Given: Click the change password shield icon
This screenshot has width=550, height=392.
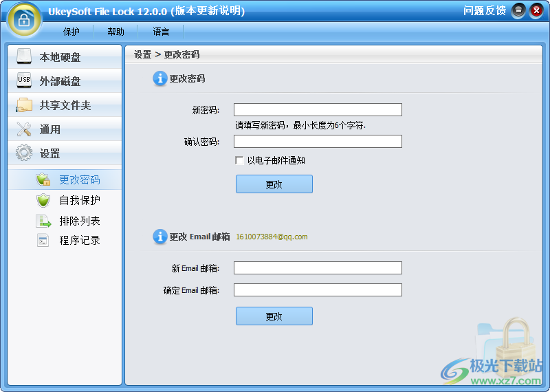Looking at the screenshot, I should (x=43, y=179).
